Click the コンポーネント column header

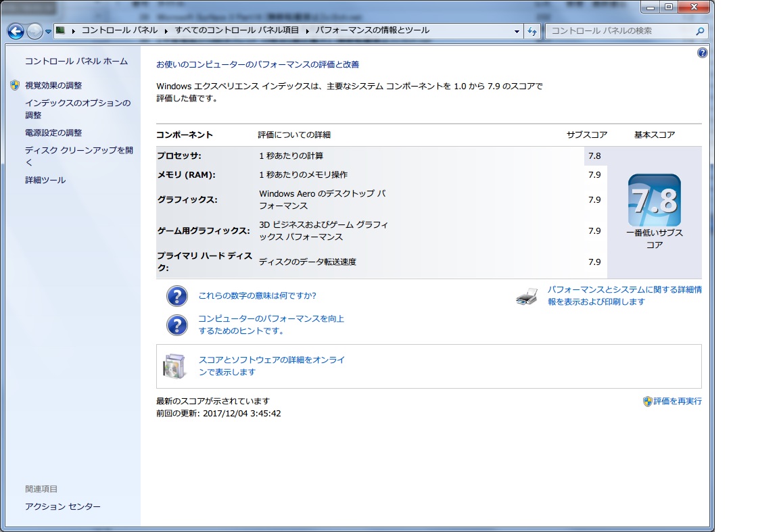185,135
